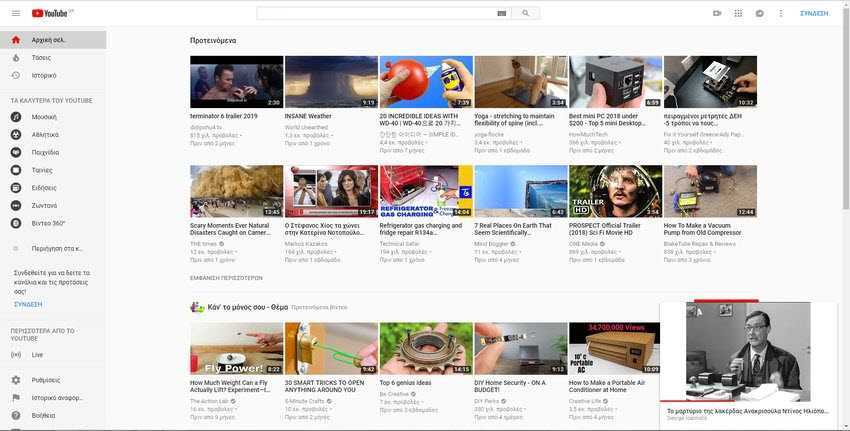This screenshot has height=431, width=850.
Task: Play the terminator 6 trailer 2019 thumbnail
Action: [236, 82]
